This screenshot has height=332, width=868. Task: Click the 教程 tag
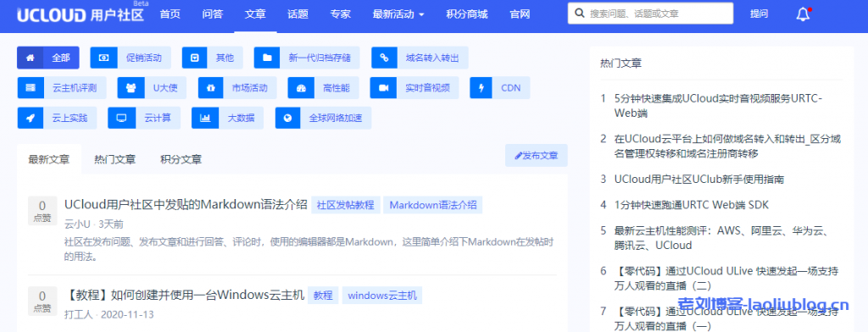(323, 295)
